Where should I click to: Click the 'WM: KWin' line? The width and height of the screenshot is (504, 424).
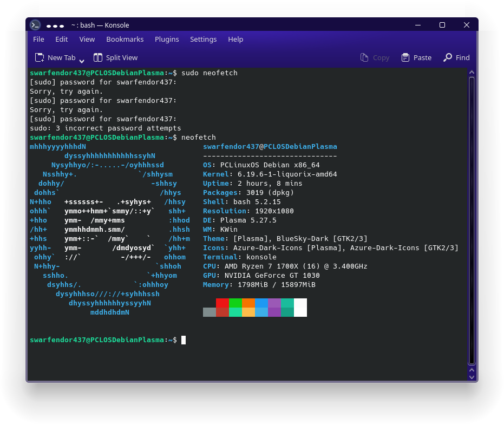click(x=220, y=230)
